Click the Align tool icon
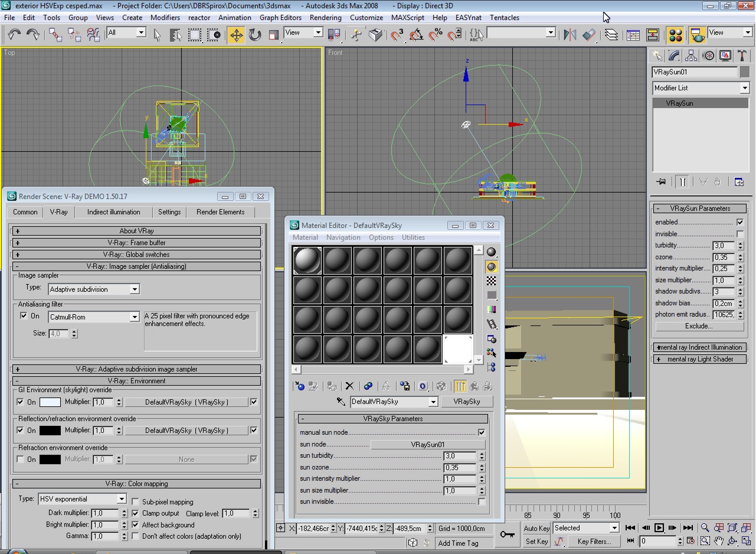Image resolution: width=756 pixels, height=554 pixels. pyautogui.click(x=589, y=35)
